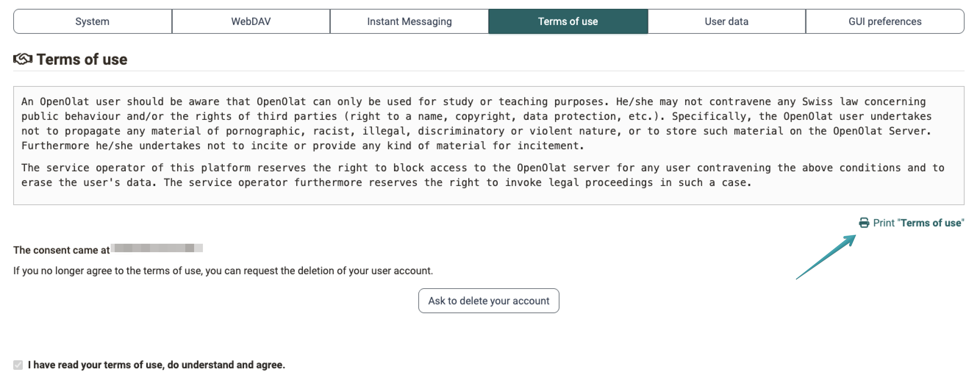980x386 pixels.
Task: Toggle the terms of use agreement checkbox
Action: coord(18,365)
